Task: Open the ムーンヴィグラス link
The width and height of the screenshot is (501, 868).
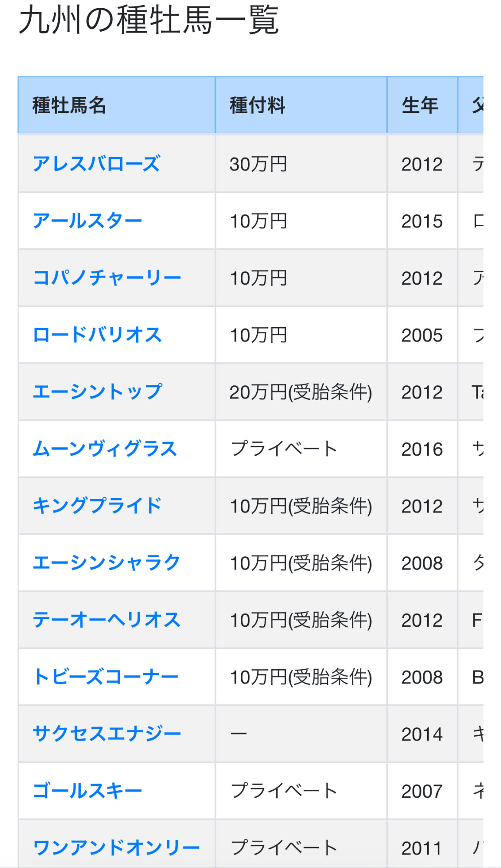Action: tap(105, 449)
